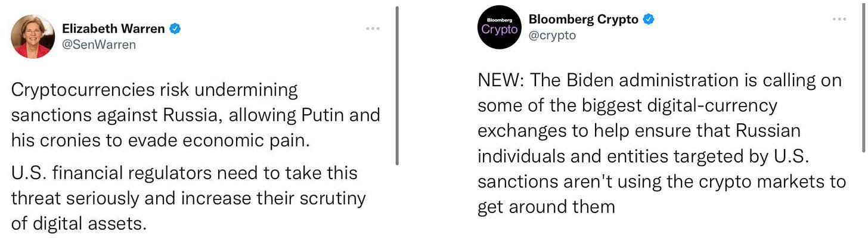Open more options on Bloomberg Crypto tweet
This screenshot has height=244, width=868.
pos(839,19)
